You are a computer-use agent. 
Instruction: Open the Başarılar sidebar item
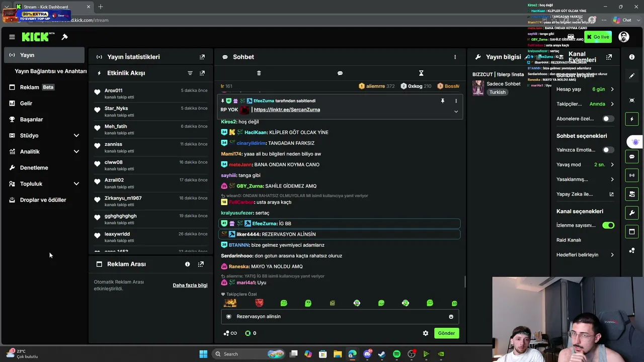(44, 119)
